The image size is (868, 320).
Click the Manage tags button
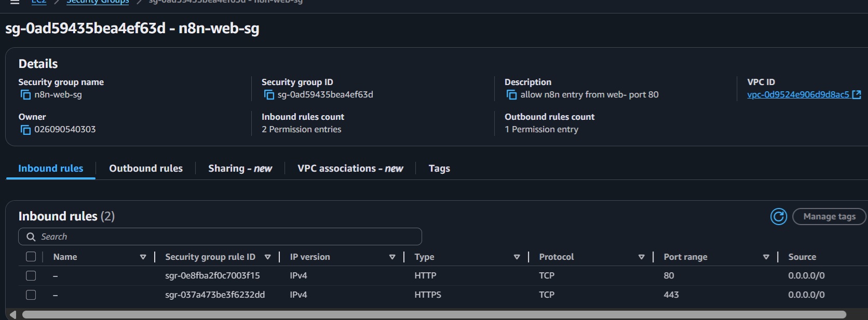click(x=829, y=216)
